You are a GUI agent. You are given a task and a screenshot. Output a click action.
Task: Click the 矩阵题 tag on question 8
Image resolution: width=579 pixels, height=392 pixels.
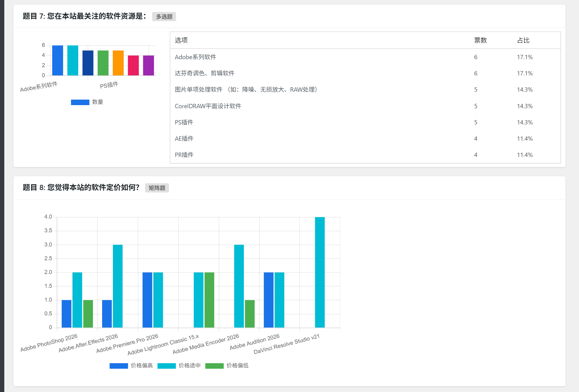pos(157,188)
